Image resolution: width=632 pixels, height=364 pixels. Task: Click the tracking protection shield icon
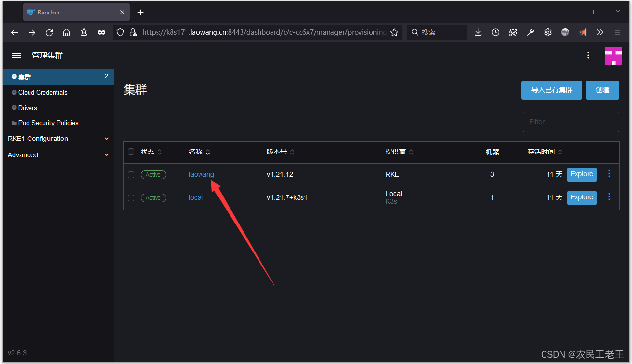point(120,32)
